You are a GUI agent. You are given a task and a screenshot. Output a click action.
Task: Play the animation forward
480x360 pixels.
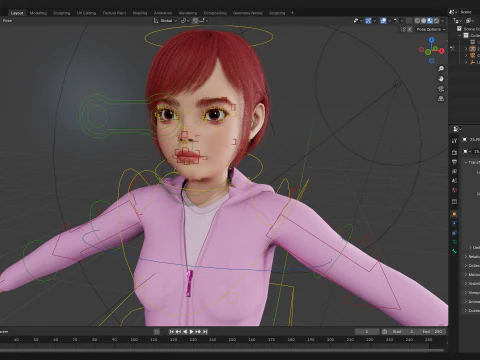pyautogui.click(x=191, y=332)
